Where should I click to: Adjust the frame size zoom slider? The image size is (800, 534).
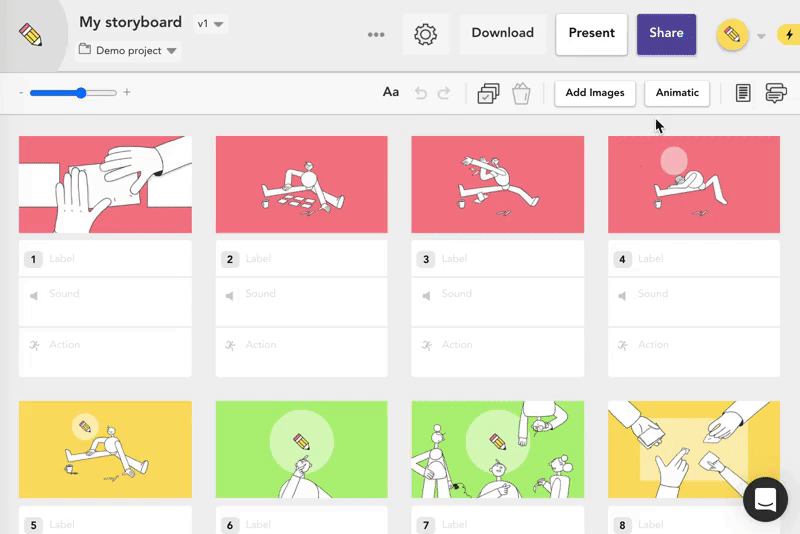pos(81,93)
